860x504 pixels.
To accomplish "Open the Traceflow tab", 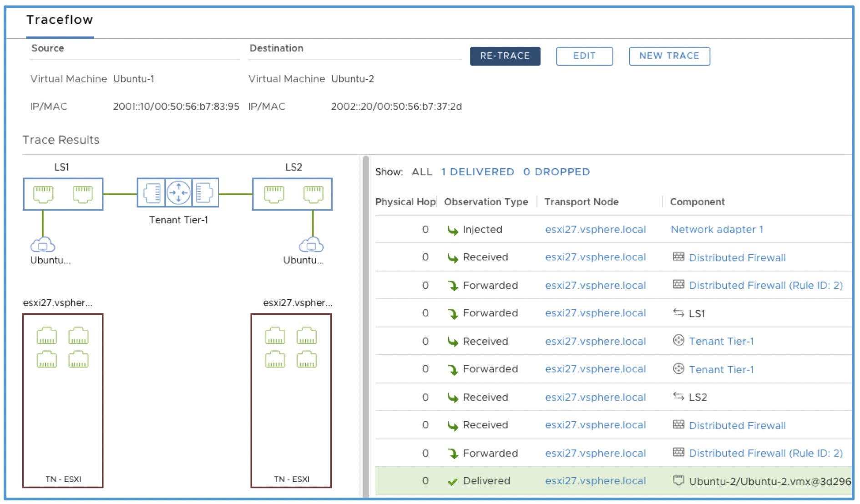I will (x=60, y=20).
